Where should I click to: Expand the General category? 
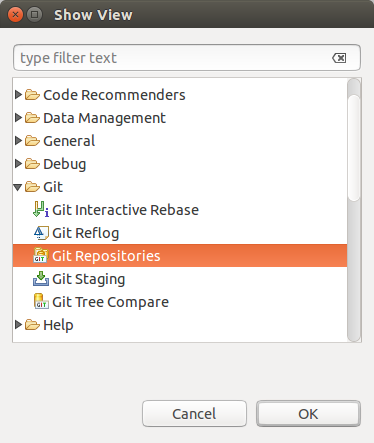pos(18,141)
